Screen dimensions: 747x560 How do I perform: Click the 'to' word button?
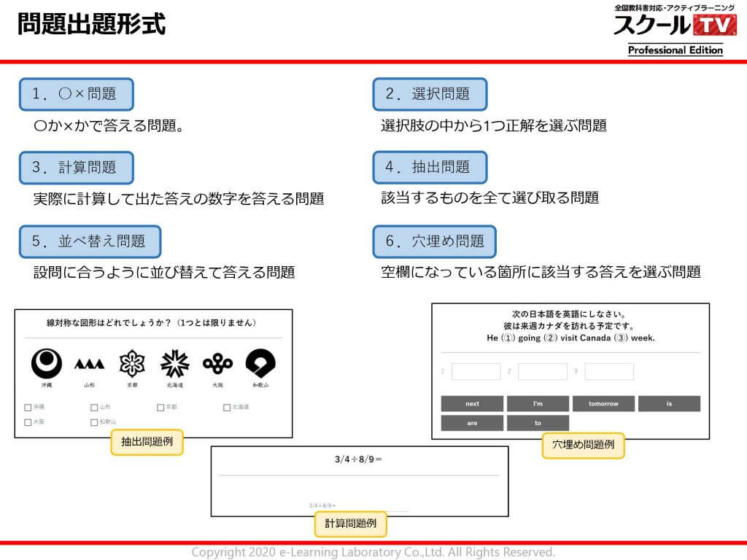[x=538, y=423]
